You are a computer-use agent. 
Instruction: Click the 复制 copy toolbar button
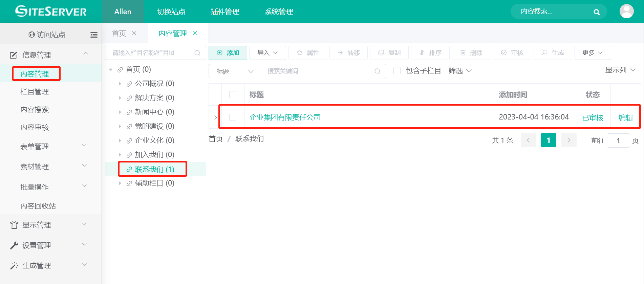(x=389, y=53)
